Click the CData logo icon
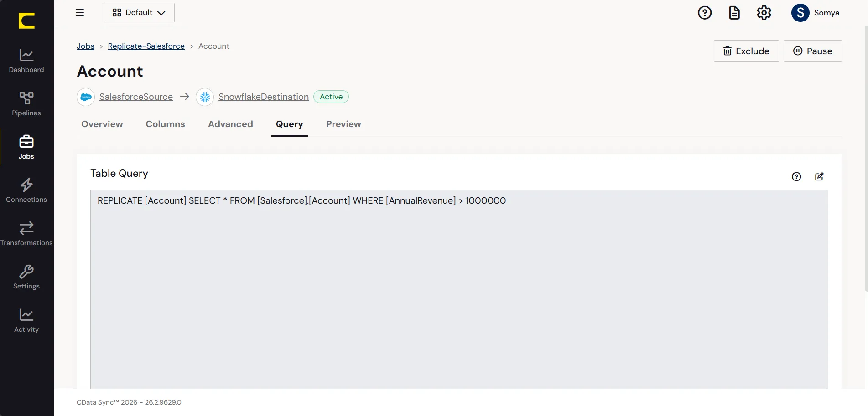Viewport: 868px width, 416px height. [26, 21]
